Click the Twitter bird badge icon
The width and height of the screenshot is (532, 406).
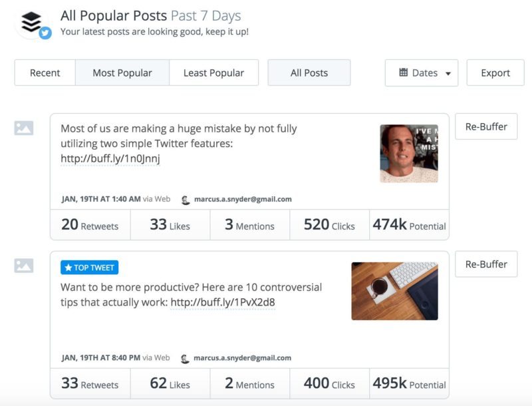(x=45, y=33)
